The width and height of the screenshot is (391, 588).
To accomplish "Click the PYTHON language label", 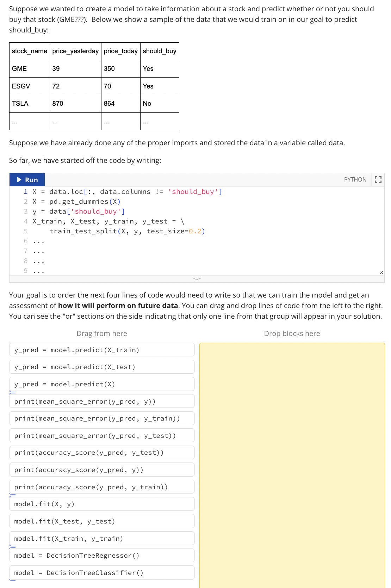I will pos(355,179).
